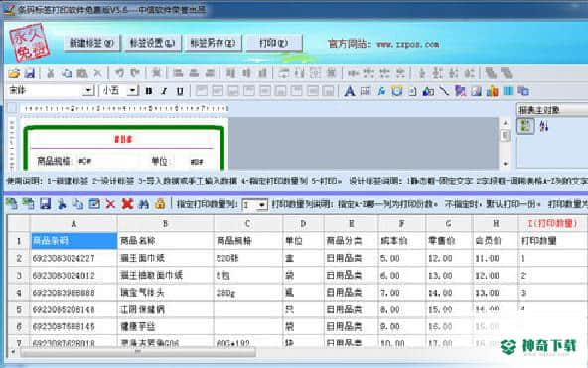Click the bold red X delete-all icon
The height and width of the screenshot is (368, 588).
[127, 204]
